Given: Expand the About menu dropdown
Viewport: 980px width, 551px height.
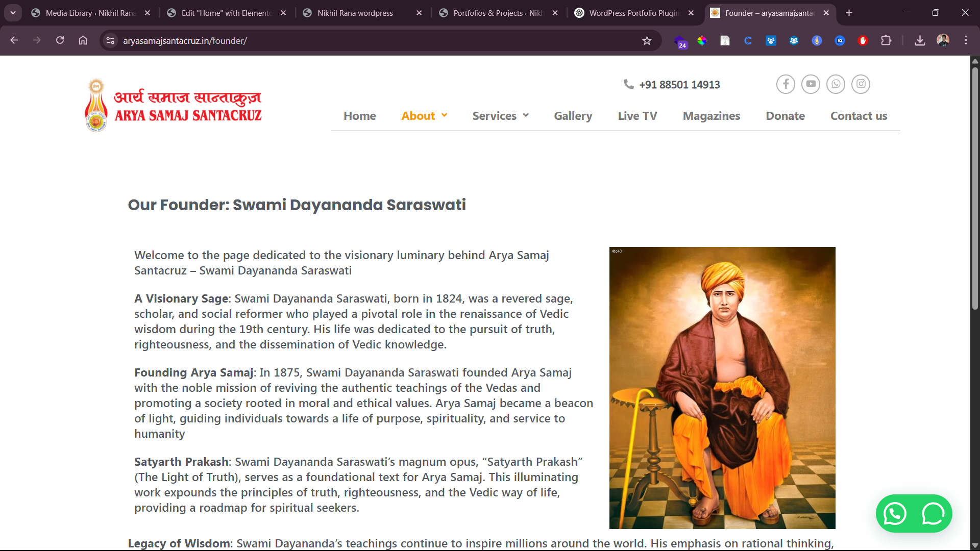Looking at the screenshot, I should 424,116.
